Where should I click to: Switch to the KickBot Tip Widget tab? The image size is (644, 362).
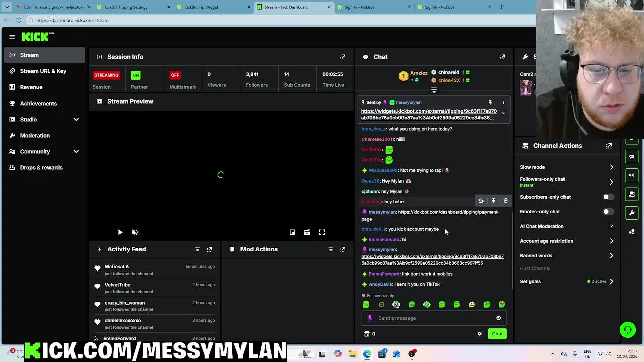212,7
